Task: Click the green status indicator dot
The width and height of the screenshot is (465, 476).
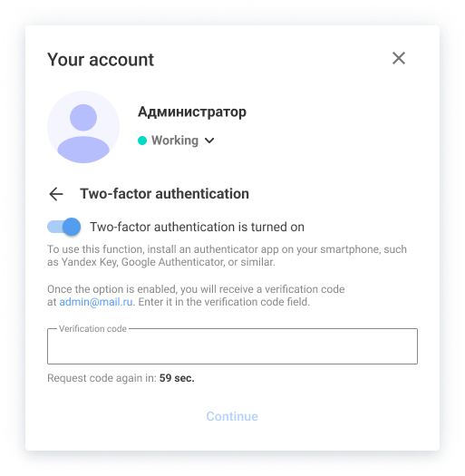Action: [x=142, y=141]
